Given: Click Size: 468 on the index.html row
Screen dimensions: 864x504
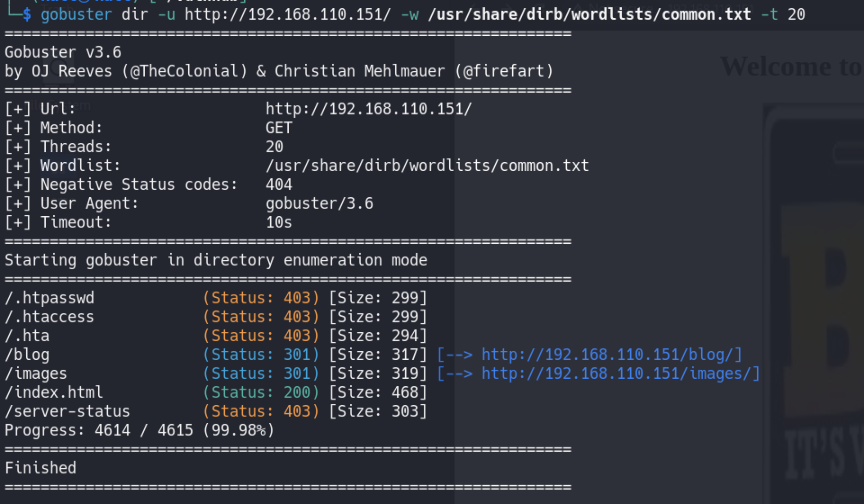Looking at the screenshot, I should [x=378, y=392].
